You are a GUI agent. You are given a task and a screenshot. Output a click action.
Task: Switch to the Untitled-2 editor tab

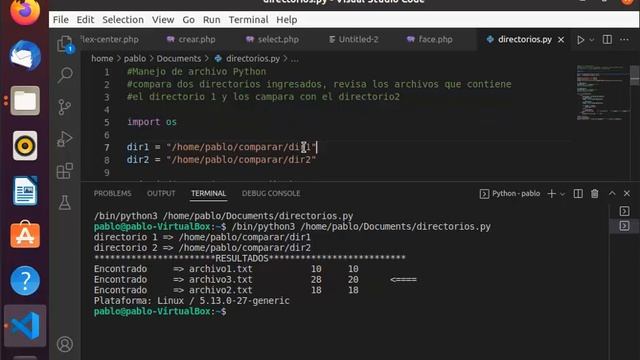tap(353, 40)
